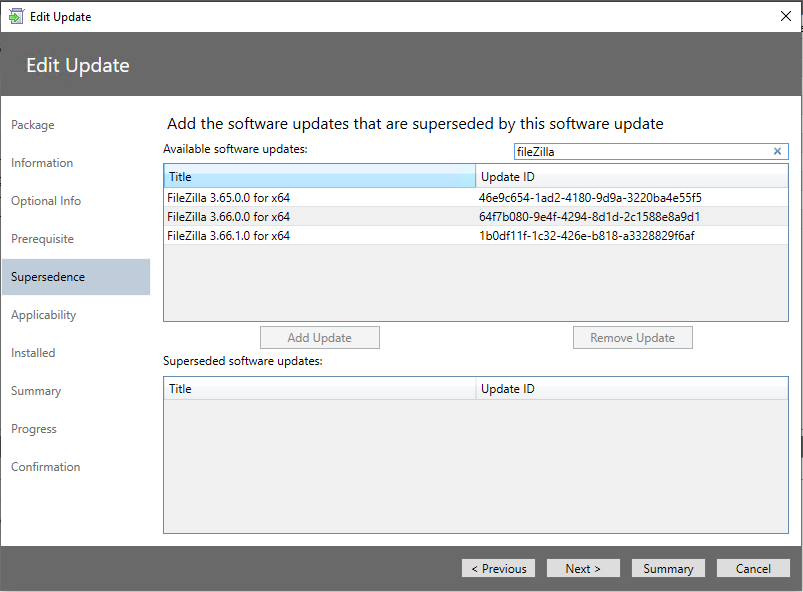This screenshot has width=803, height=592.
Task: Advance with the Next button
Action: click(x=583, y=568)
